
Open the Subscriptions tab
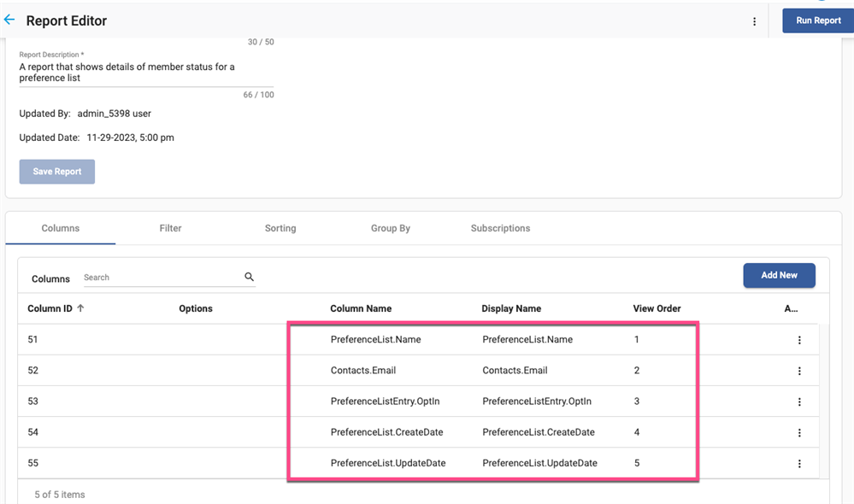(x=500, y=228)
